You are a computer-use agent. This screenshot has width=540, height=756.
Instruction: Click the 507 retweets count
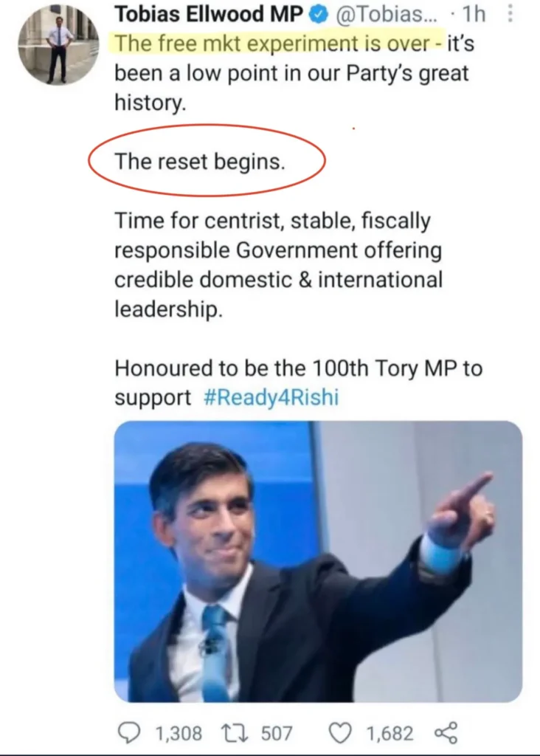tap(277, 732)
